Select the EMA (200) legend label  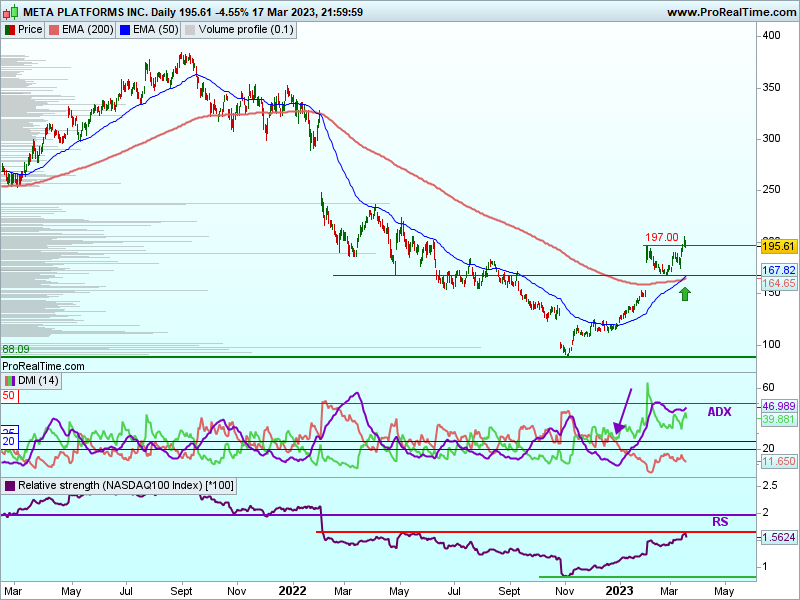pyautogui.click(x=81, y=30)
